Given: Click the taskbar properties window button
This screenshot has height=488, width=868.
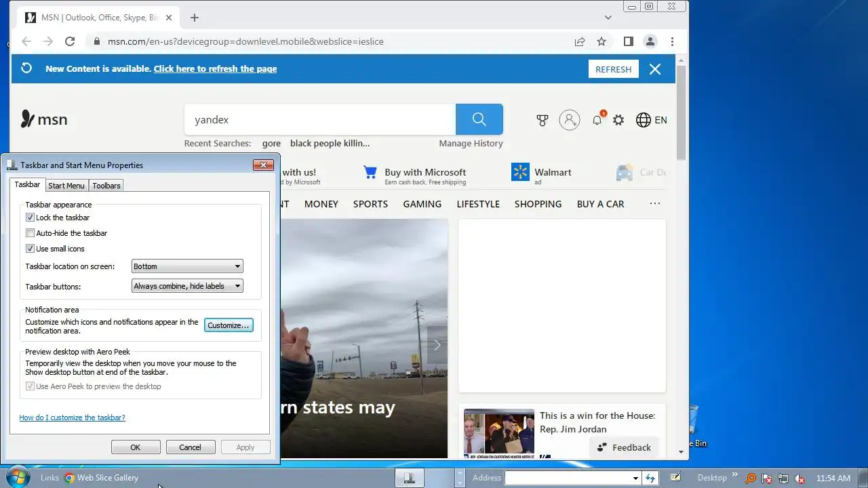Looking at the screenshot, I should click(409, 478).
